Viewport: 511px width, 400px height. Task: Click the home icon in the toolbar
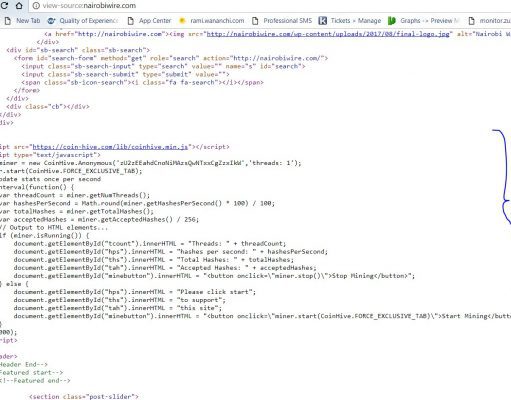coord(19,6)
